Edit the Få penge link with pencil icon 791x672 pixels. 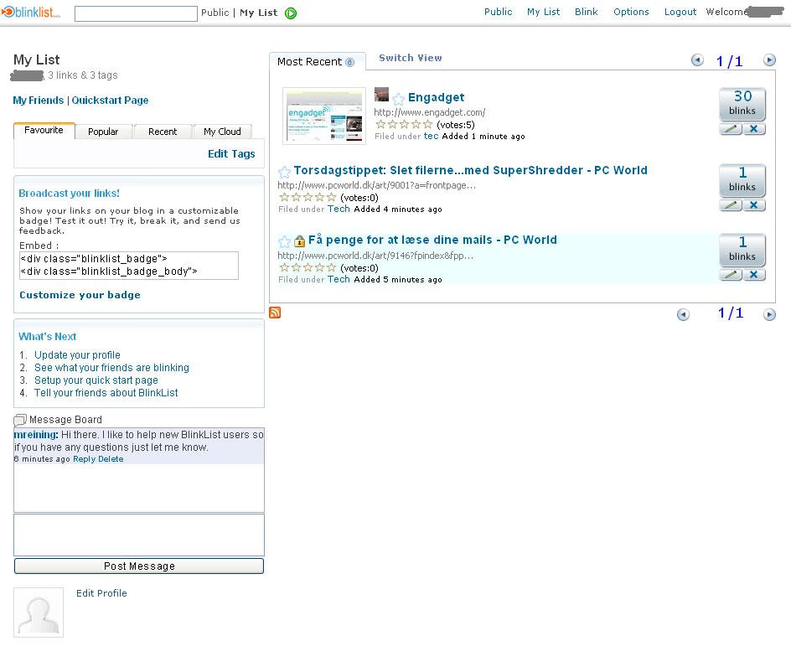pos(731,275)
